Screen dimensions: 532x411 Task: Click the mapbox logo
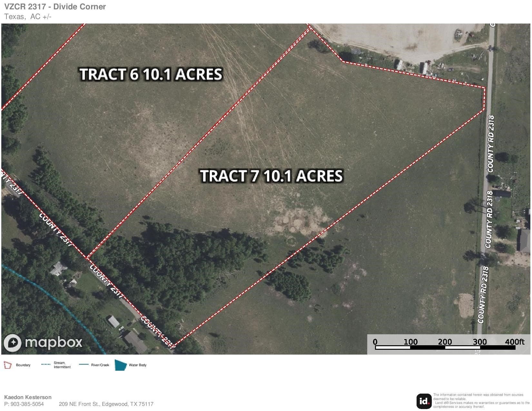coord(43,342)
